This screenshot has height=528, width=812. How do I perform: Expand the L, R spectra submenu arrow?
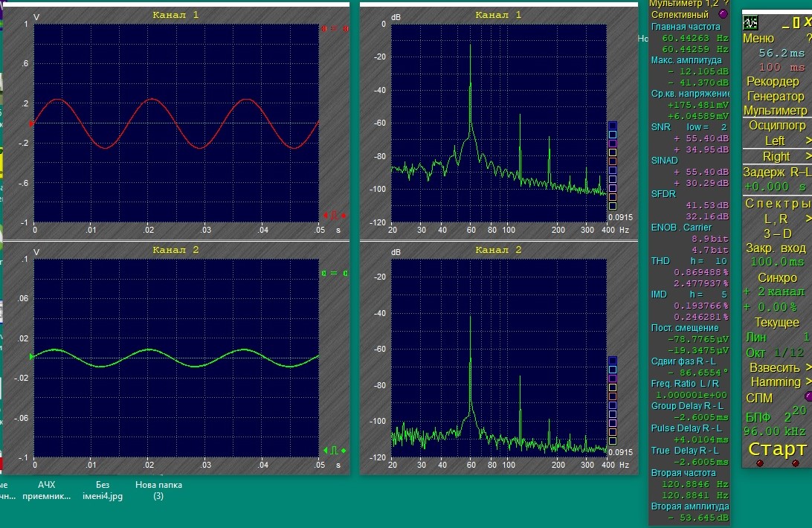[x=808, y=219]
